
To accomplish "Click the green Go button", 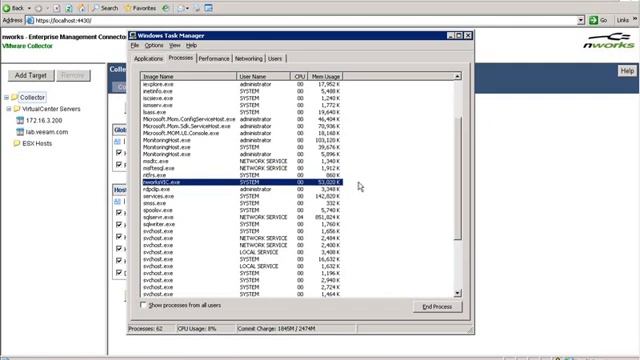I will click(598, 20).
